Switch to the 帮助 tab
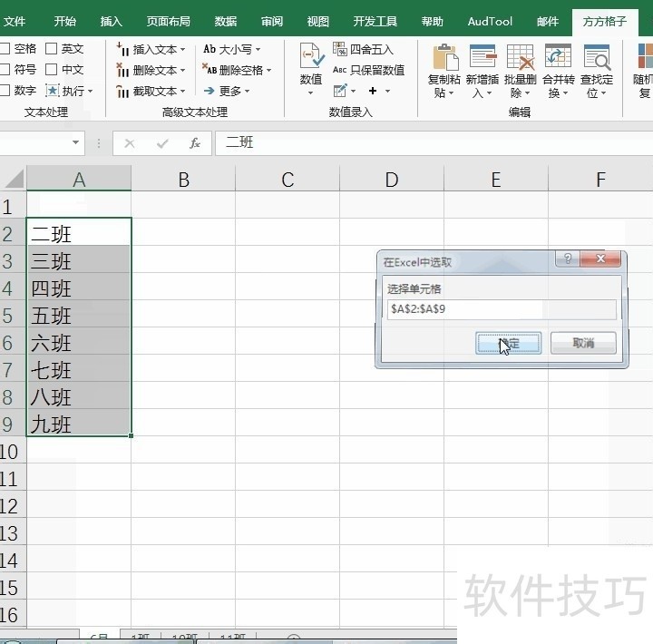This screenshot has height=644, width=653. click(x=433, y=22)
